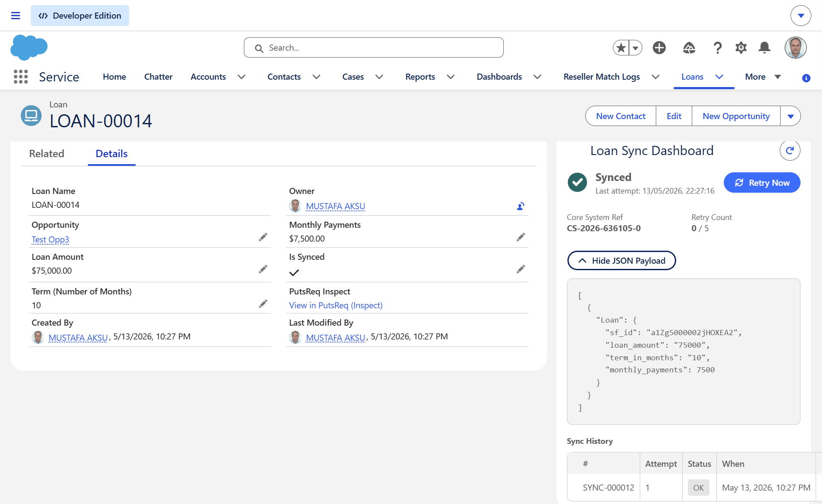Switch to the Related tab

(46, 154)
